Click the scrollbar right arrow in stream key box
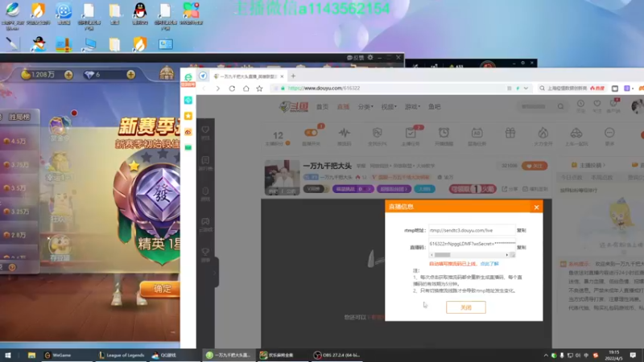The image size is (644, 362). click(507, 255)
